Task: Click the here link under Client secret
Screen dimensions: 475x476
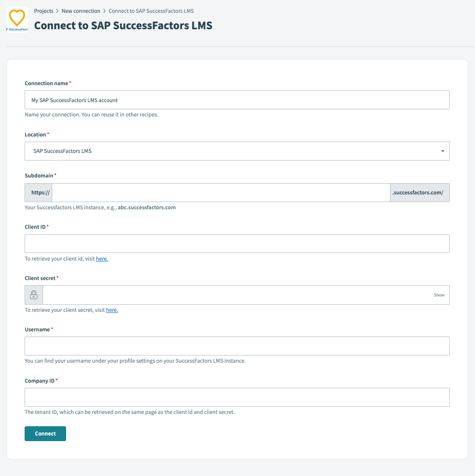Action: point(112,310)
